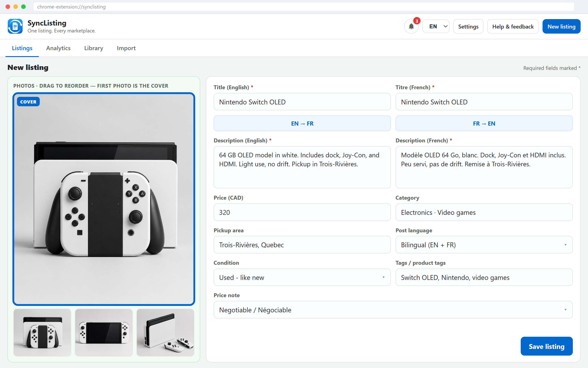This screenshot has width=588, height=368.
Task: Click Save listing
Action: coord(546,346)
